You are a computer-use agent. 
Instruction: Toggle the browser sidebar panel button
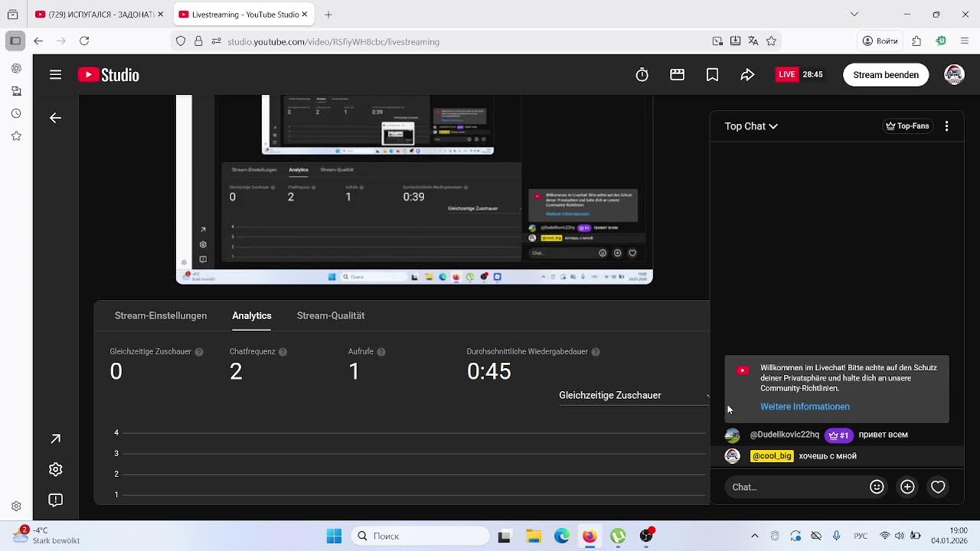(x=15, y=41)
